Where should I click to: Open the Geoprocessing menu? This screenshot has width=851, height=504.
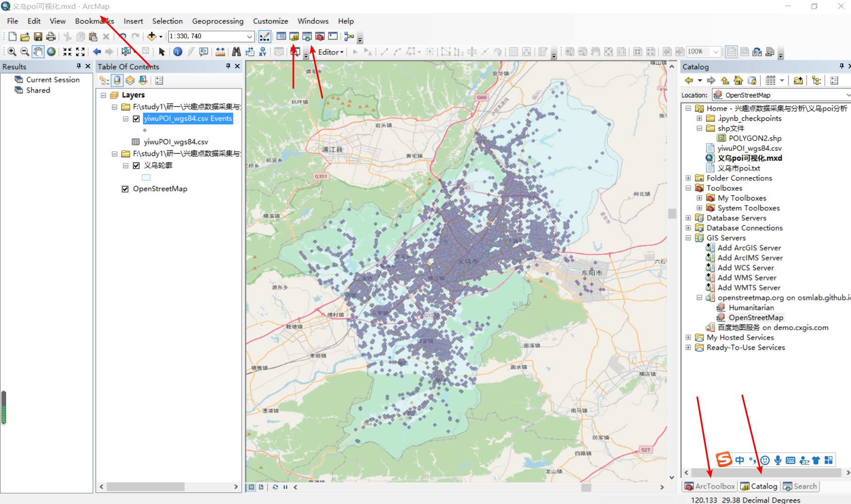(x=217, y=21)
